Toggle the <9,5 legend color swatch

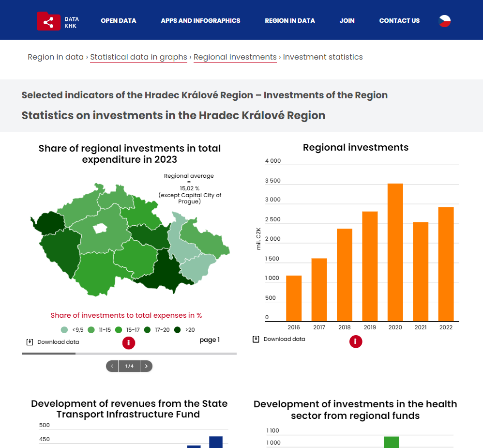[x=64, y=330]
